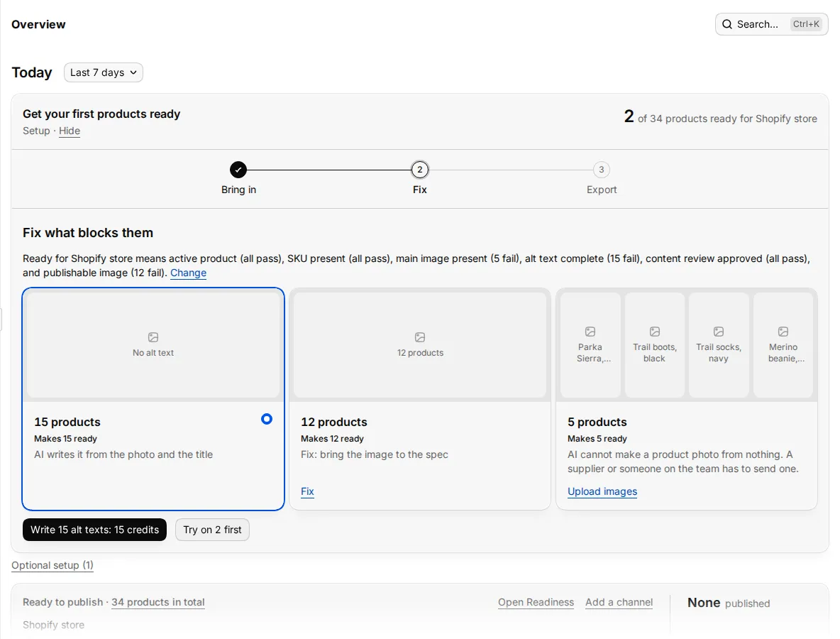The height and width of the screenshot is (639, 840).
Task: Select the Parka Sierra thumbnail
Action: 590,344
